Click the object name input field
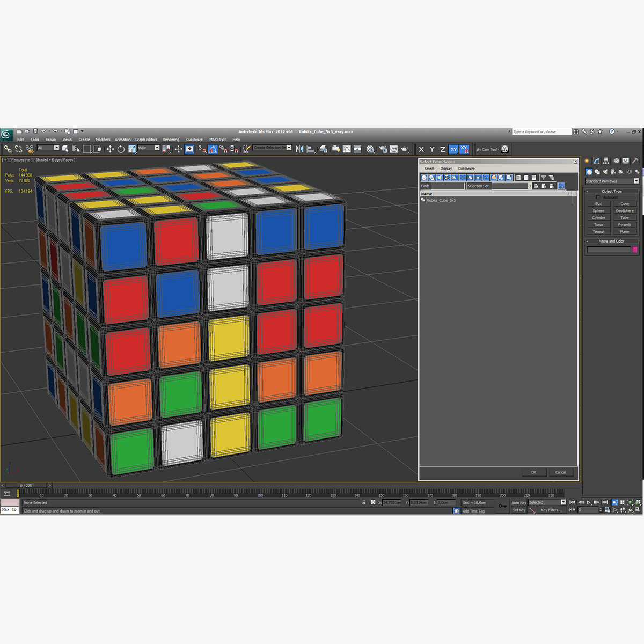 coord(609,250)
